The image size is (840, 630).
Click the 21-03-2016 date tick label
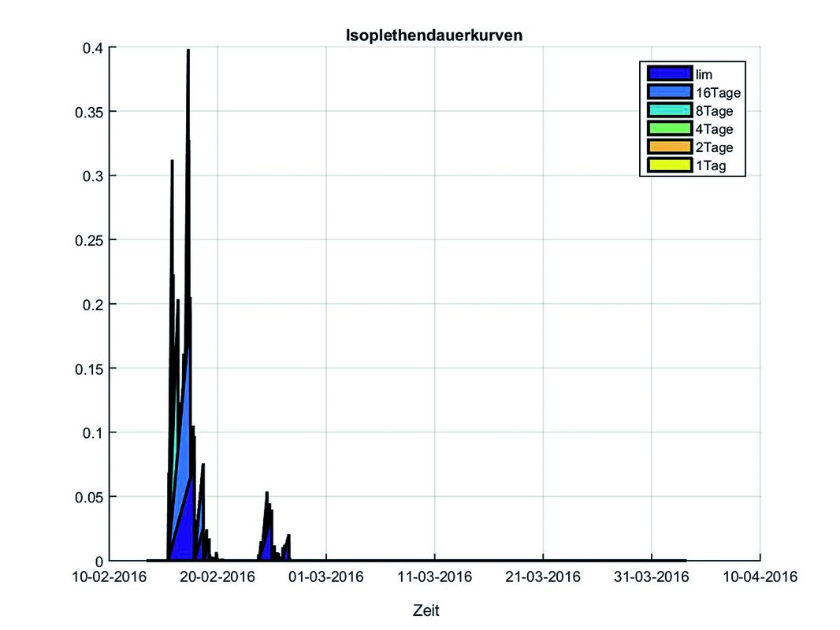click(544, 577)
